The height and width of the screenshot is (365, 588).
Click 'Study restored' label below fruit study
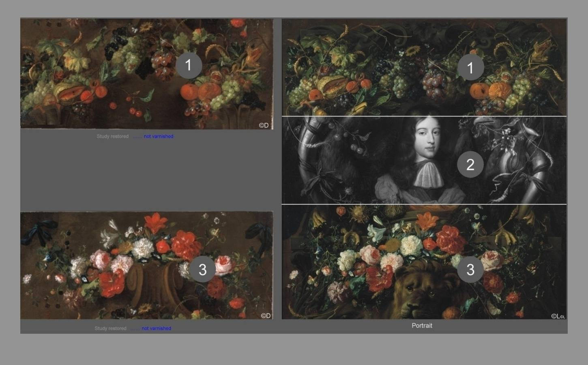(x=112, y=136)
